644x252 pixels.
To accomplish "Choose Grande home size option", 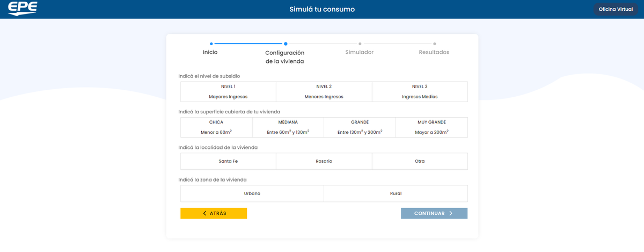I will [360, 127].
